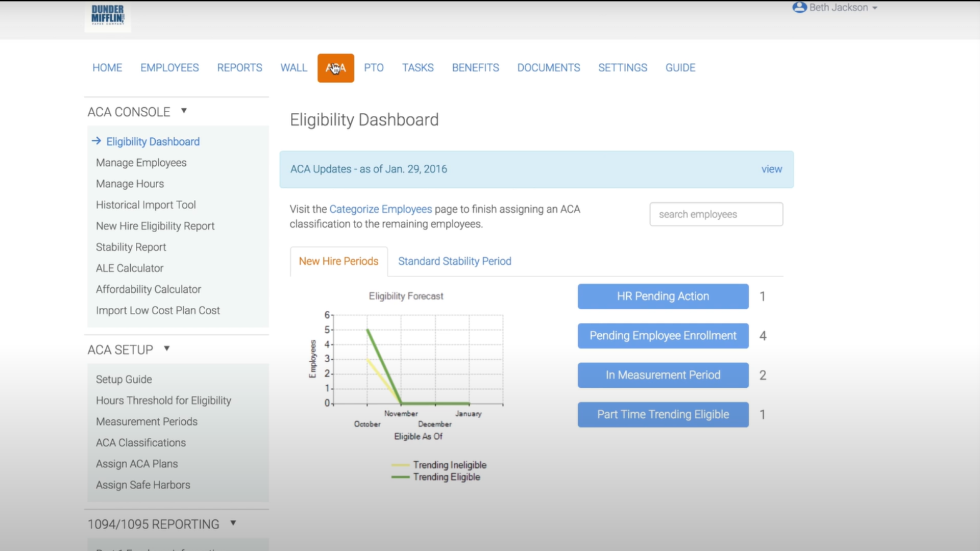980x551 pixels.
Task: Open the Eligibility Dashboard menu item
Action: [153, 141]
